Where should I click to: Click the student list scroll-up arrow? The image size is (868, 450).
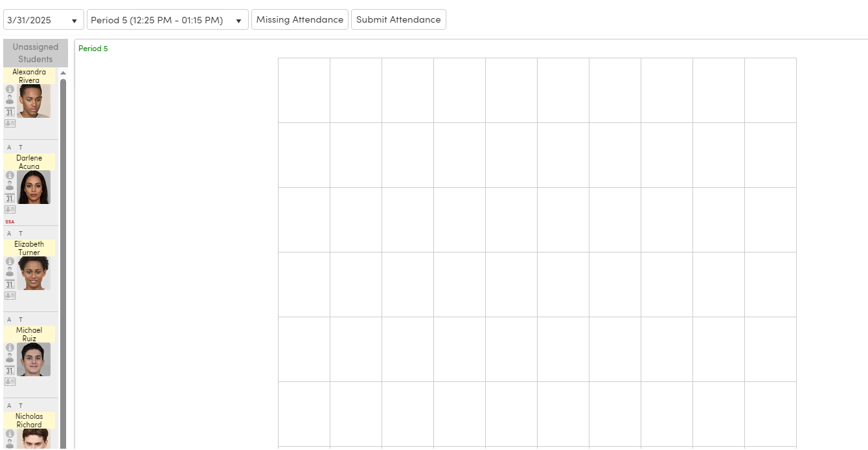[63, 73]
